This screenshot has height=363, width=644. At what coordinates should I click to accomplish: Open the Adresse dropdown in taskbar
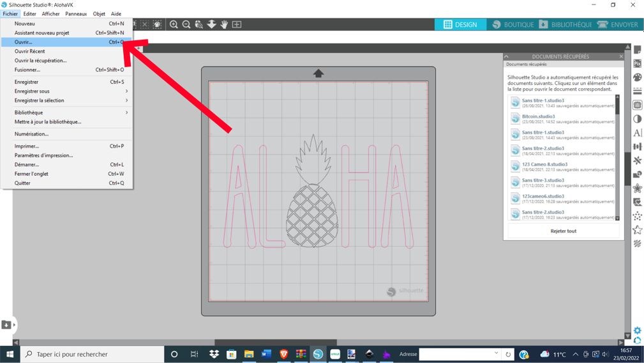(x=496, y=353)
